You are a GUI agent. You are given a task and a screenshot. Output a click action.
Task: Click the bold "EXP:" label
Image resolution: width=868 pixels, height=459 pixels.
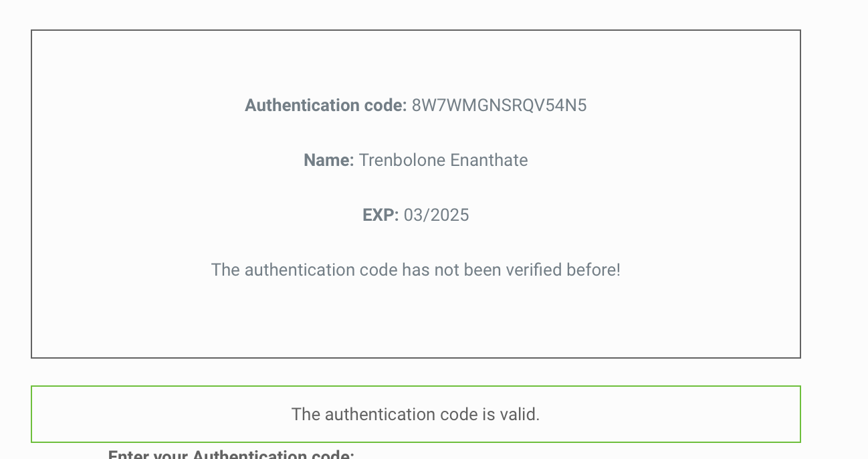point(381,215)
